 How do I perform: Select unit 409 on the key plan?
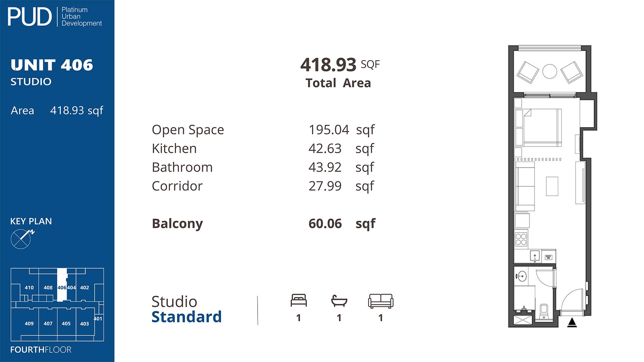(x=29, y=324)
